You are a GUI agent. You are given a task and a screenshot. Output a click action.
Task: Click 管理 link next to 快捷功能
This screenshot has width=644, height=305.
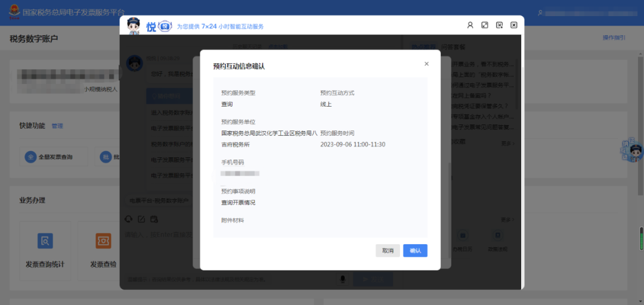pos(57,126)
